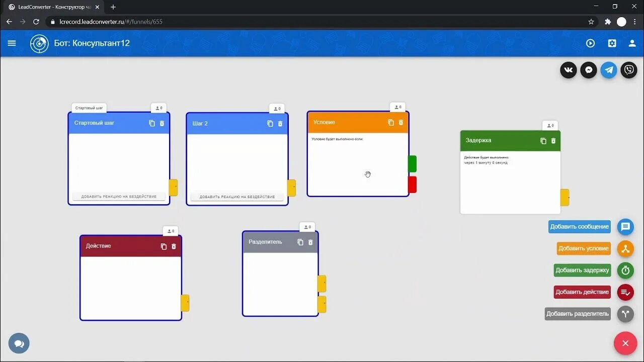
Task: Select the Facebook Messenger channel icon
Action: pos(589,70)
